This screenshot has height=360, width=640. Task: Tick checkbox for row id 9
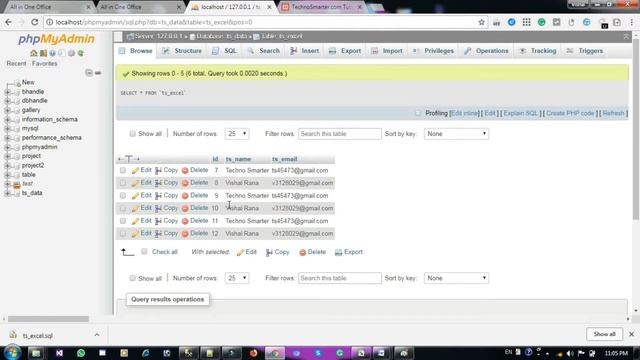coord(123,196)
